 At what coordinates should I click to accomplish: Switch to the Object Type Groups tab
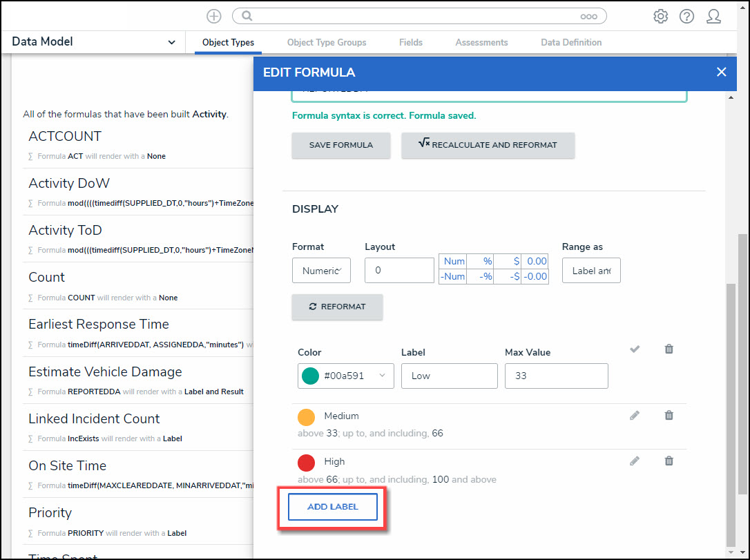pyautogui.click(x=327, y=43)
